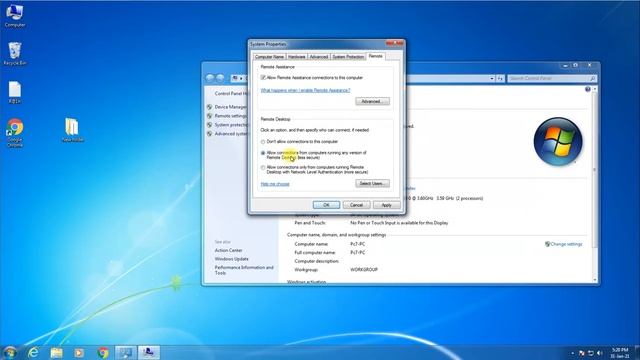The height and width of the screenshot is (360, 640).
Task: Confirm System Properties with OK
Action: coord(326,205)
